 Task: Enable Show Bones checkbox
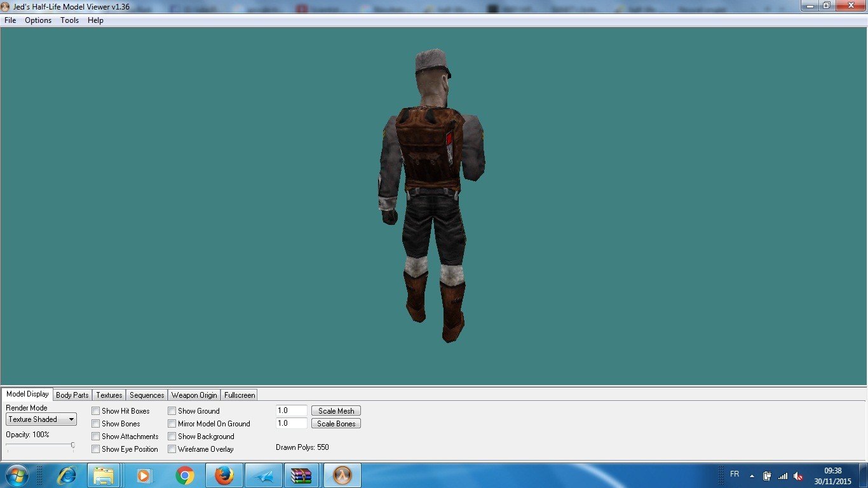click(x=96, y=424)
